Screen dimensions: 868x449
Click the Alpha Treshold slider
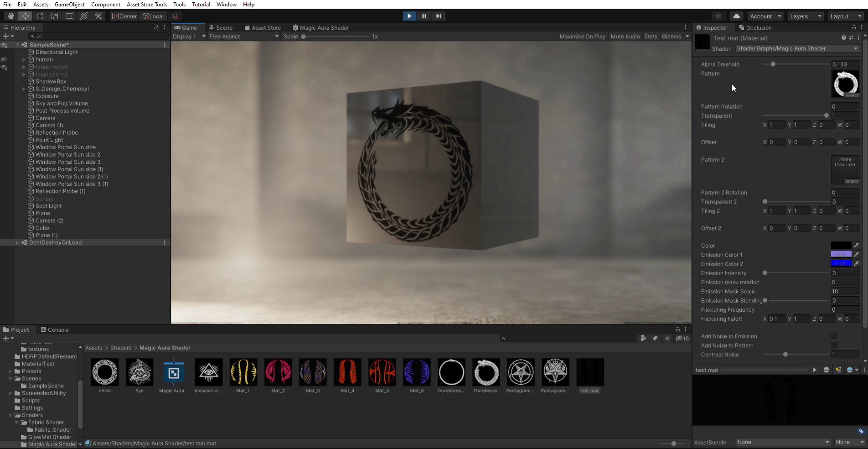(x=795, y=64)
